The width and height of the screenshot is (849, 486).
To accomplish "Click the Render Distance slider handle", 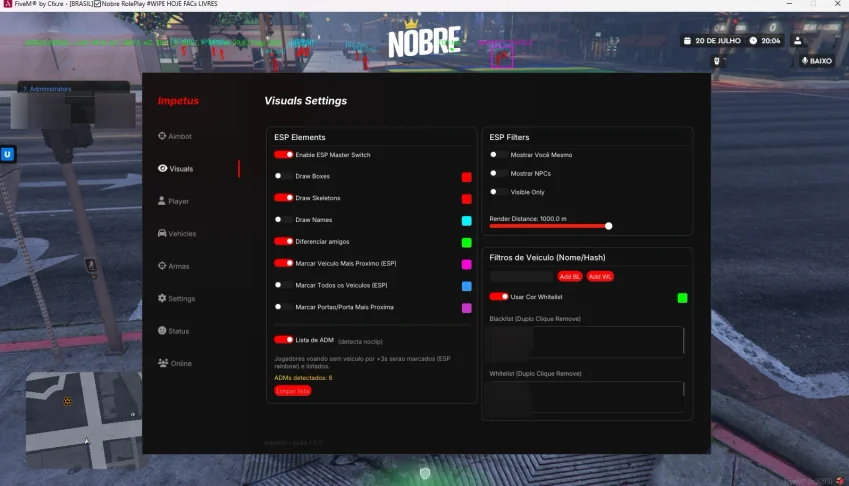I will click(609, 226).
